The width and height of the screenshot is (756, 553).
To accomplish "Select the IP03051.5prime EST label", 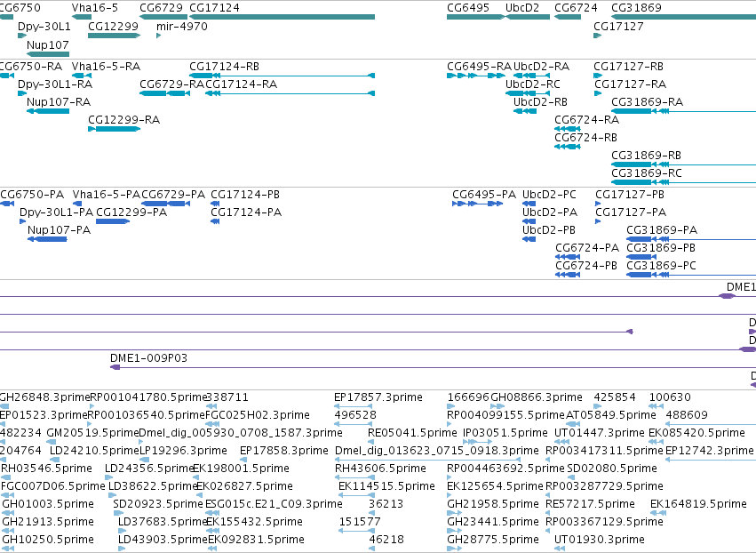I will tap(505, 433).
